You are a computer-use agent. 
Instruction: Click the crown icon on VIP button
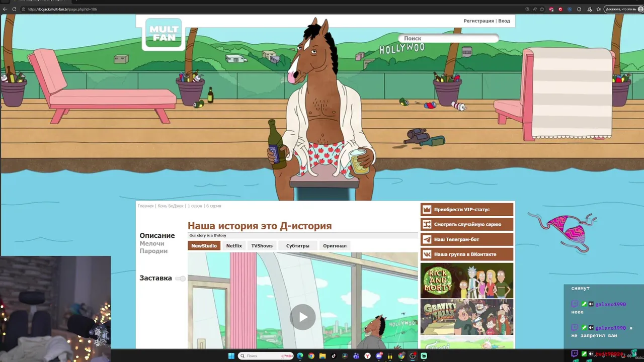427,210
